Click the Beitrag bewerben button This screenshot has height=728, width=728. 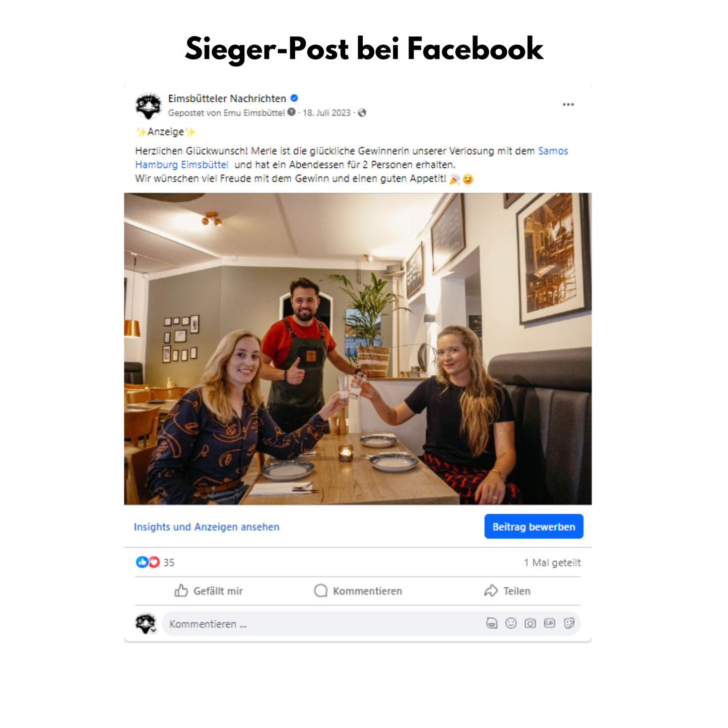(534, 526)
